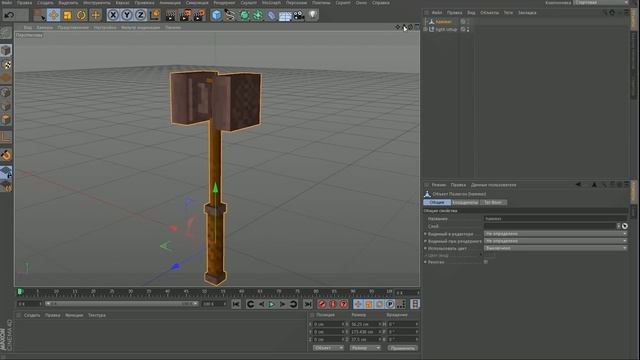Click the purple deformer icon
The width and height of the screenshot is (640, 360).
(271, 15)
